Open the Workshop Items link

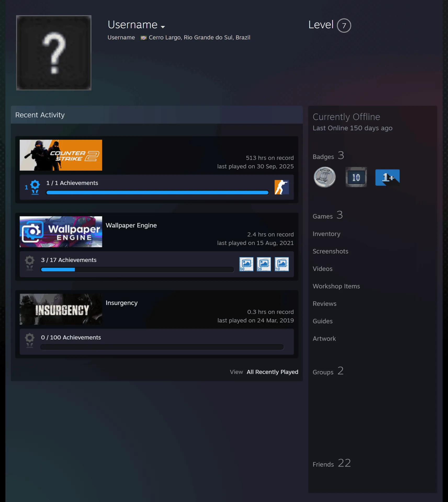coord(336,286)
